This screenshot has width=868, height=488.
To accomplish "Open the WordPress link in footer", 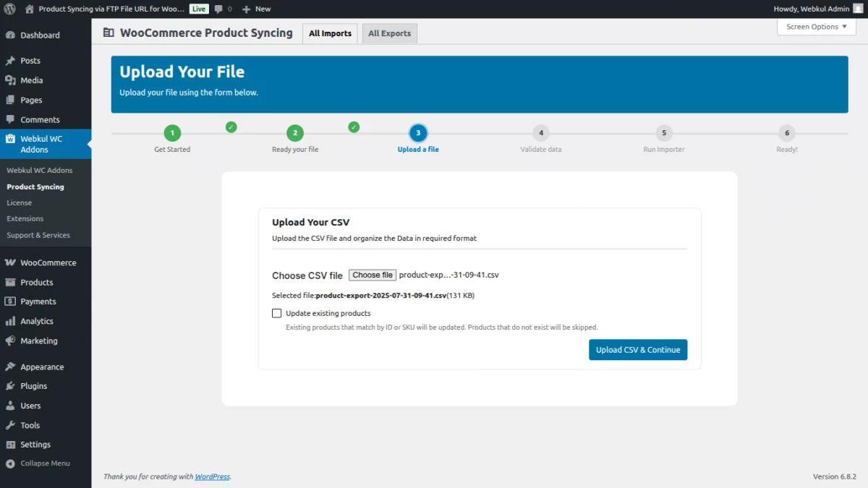I will click(213, 476).
